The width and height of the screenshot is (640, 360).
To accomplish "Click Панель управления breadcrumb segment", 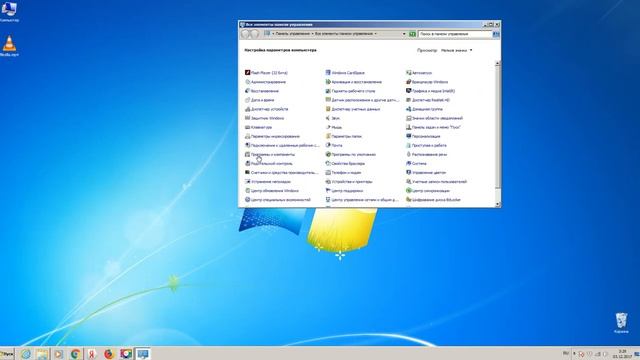I will pyautogui.click(x=292, y=34).
